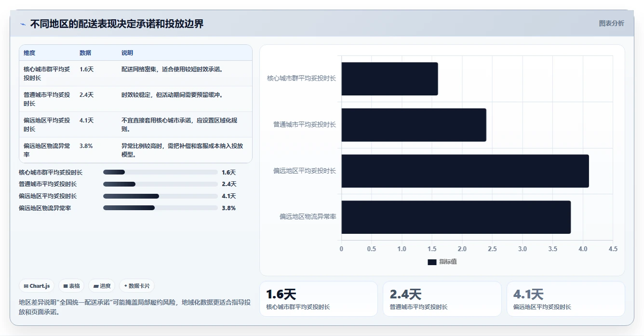Click the note 时效较稳定，但活动期间需要预留缓冲。
The height and width of the screenshot is (336, 644).
point(172,95)
